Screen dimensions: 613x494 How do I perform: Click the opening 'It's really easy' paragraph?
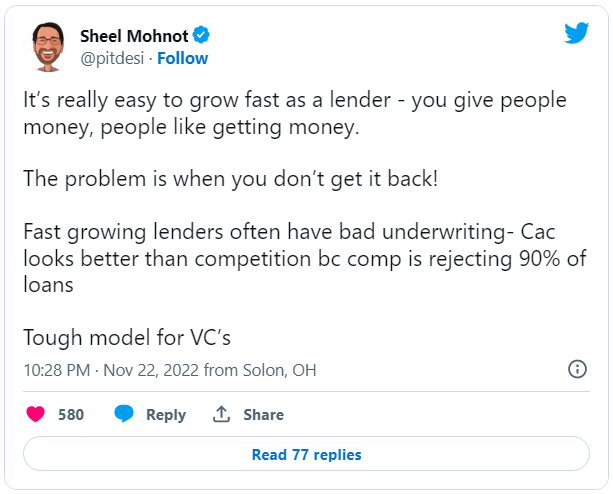pos(295,113)
